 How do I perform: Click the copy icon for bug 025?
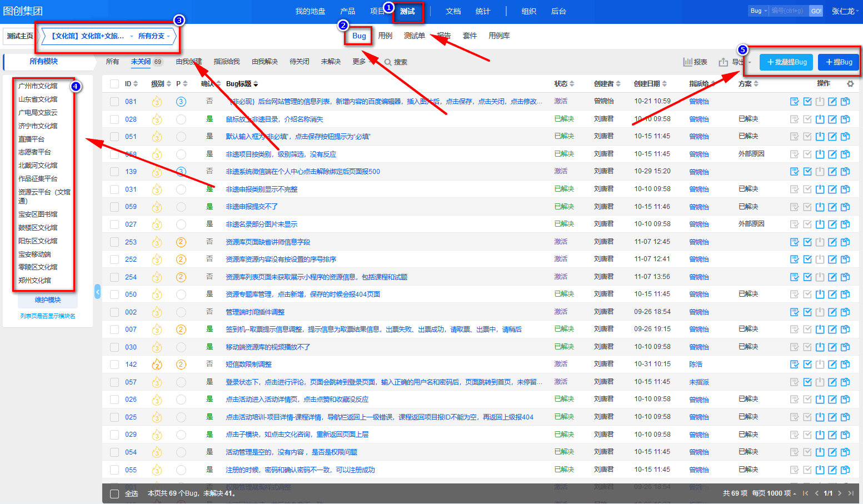coord(845,417)
